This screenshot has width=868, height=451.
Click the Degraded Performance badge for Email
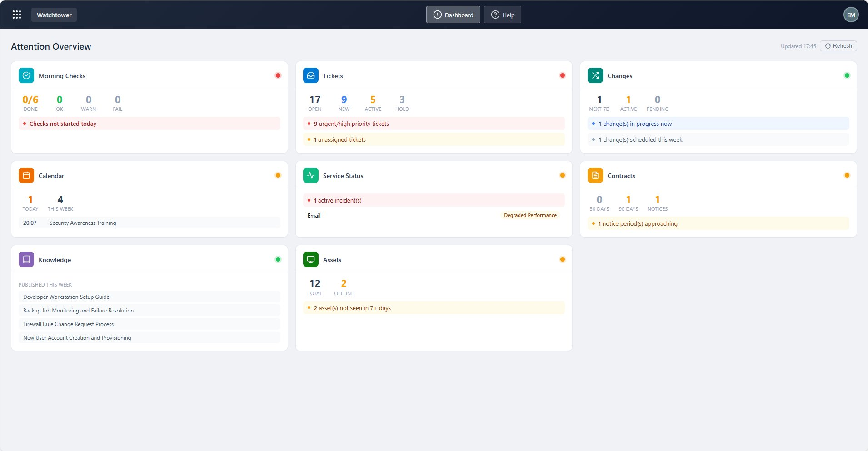click(x=530, y=215)
